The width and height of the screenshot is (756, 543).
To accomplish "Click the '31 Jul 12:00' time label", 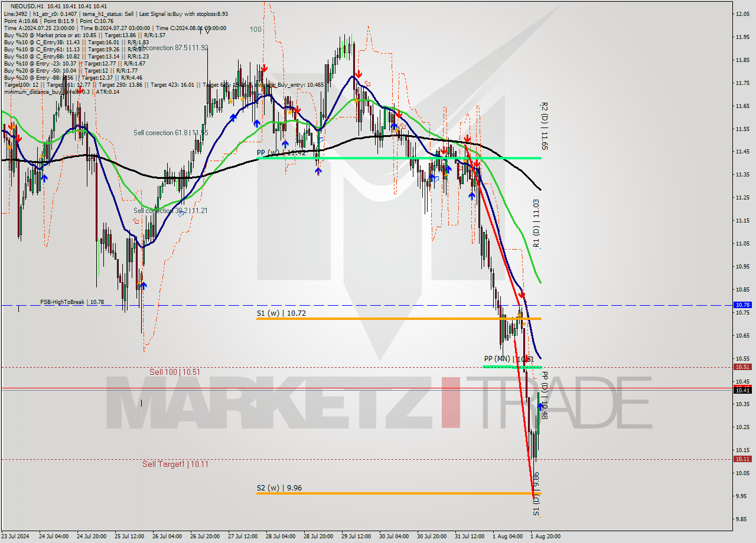I will 469,537.
